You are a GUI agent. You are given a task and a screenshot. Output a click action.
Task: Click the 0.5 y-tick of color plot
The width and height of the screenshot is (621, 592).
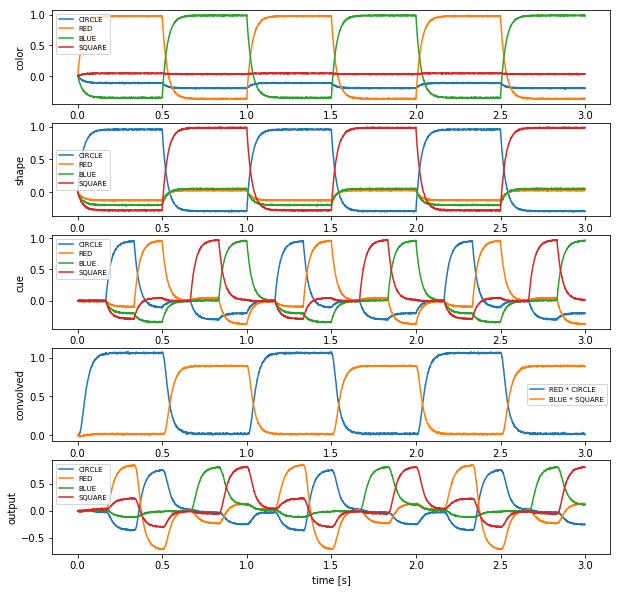pyautogui.click(x=38, y=46)
